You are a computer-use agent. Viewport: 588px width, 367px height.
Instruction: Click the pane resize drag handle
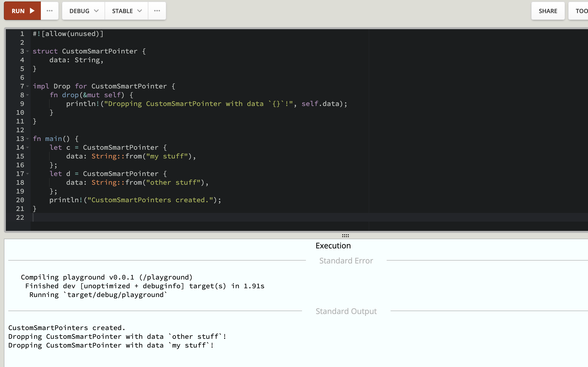(345, 236)
